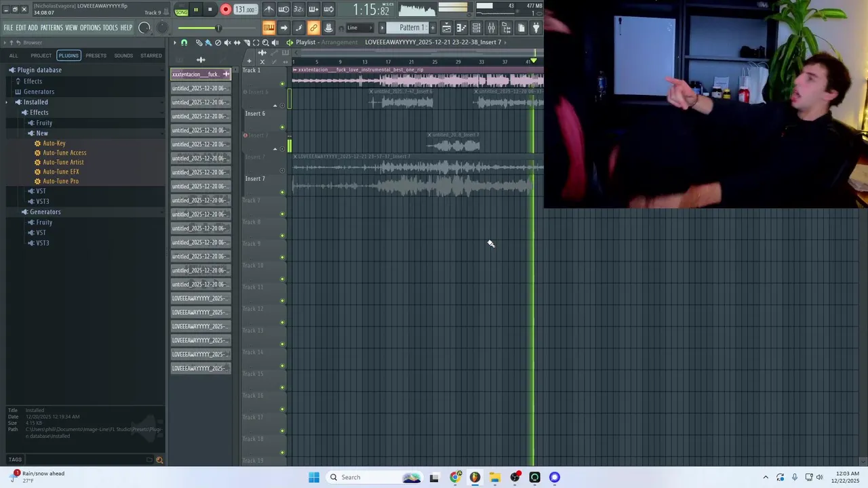This screenshot has height=488, width=868.
Task: Select the xxxtentacion_fuck clip in picker
Action: coord(201,74)
